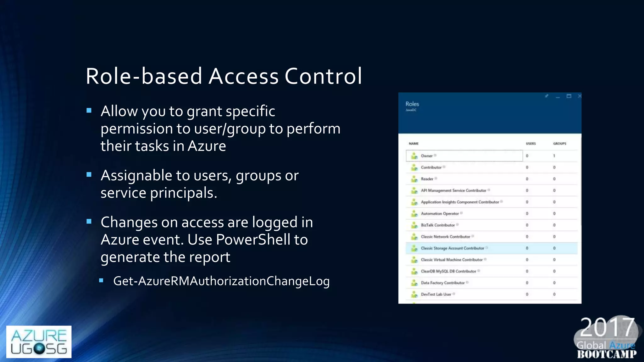Click Contributor's users count
Viewport: 644px width, 362px height.
tap(527, 167)
